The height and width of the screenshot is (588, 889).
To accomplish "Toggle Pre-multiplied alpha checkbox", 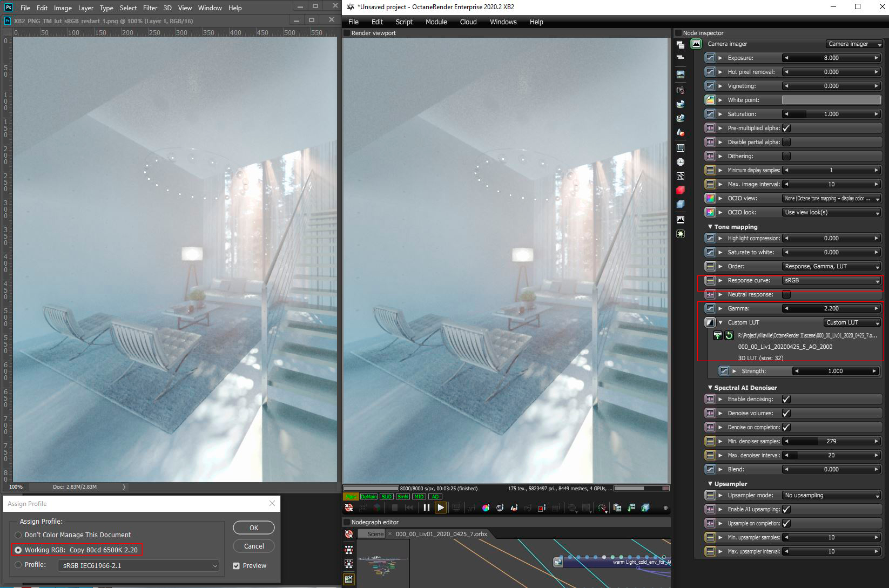I will [x=786, y=128].
